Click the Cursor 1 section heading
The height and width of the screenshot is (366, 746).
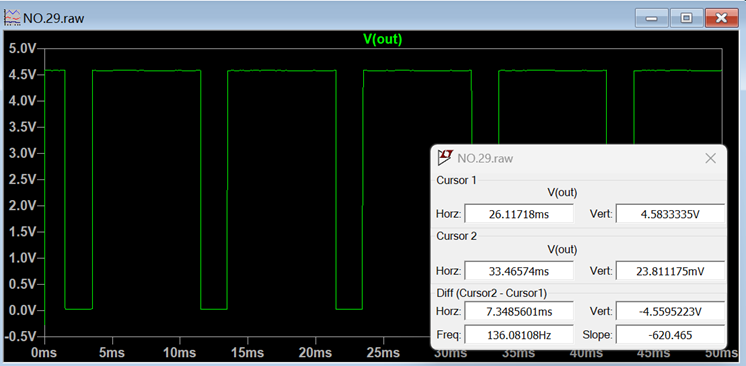tap(456, 180)
